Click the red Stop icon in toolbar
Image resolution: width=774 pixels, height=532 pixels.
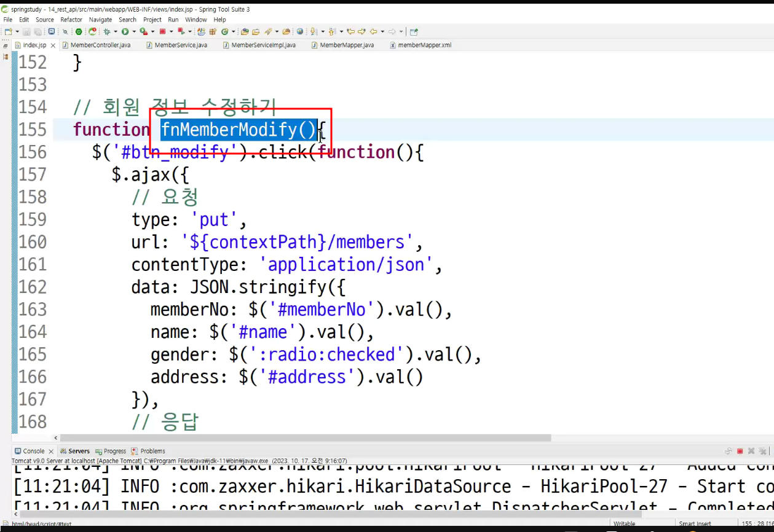(x=162, y=31)
